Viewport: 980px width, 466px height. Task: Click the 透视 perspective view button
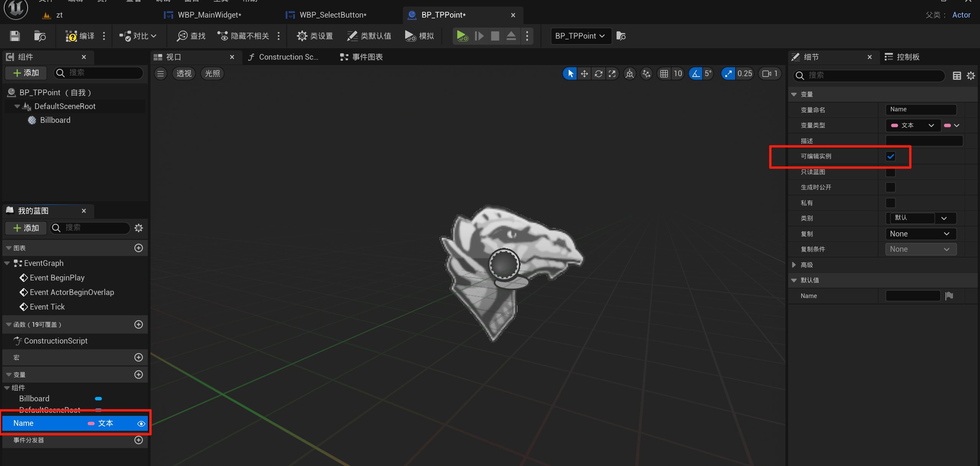coord(184,73)
